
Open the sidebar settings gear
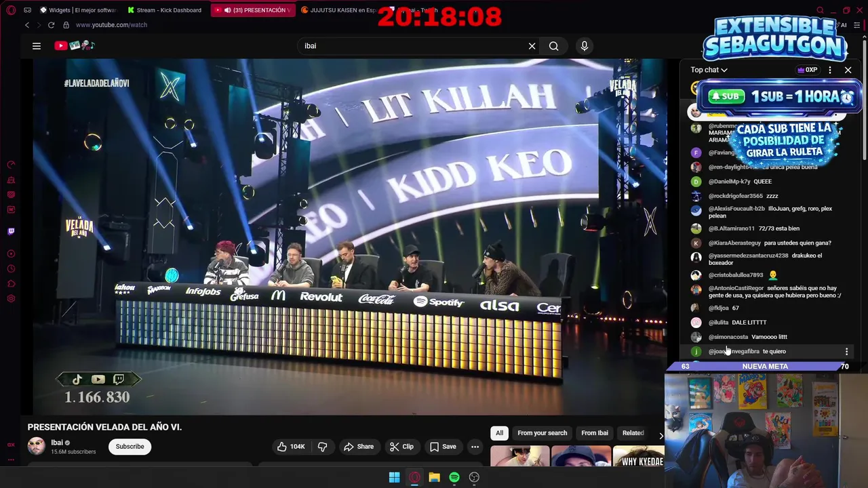click(11, 299)
